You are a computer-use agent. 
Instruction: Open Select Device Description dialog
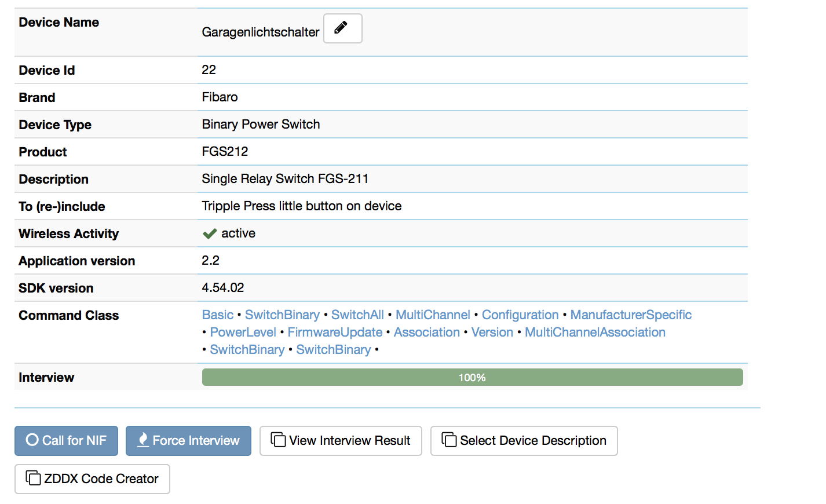(524, 441)
